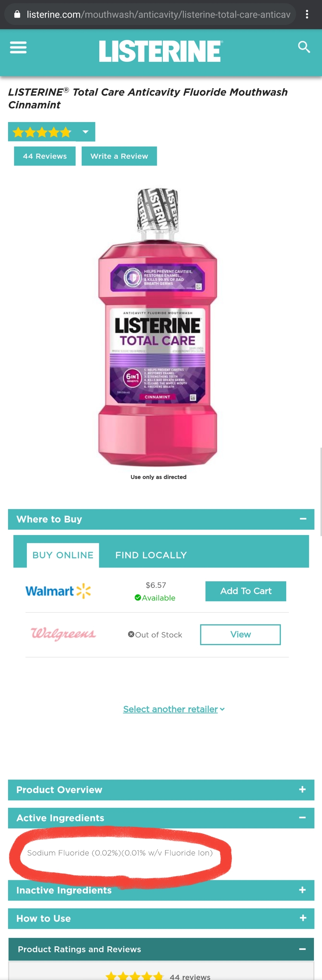Click Add To Cart for Walmart
The width and height of the screenshot is (322, 980).
click(x=246, y=591)
